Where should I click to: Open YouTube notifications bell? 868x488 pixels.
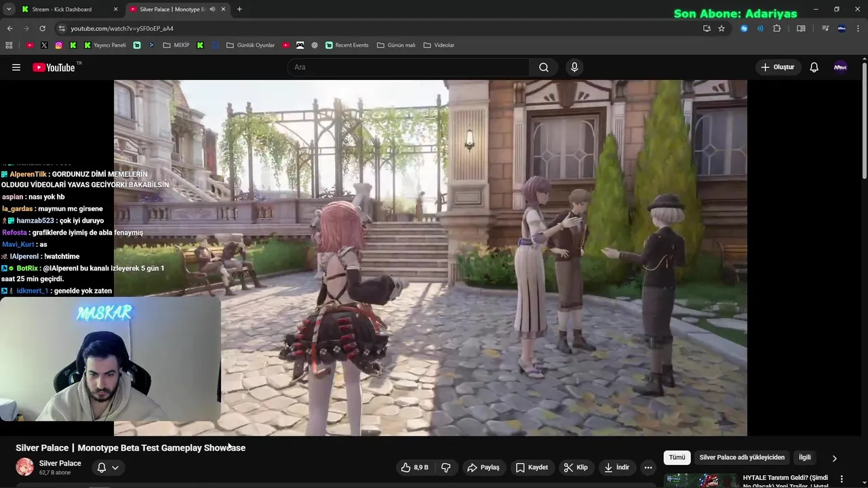(814, 67)
